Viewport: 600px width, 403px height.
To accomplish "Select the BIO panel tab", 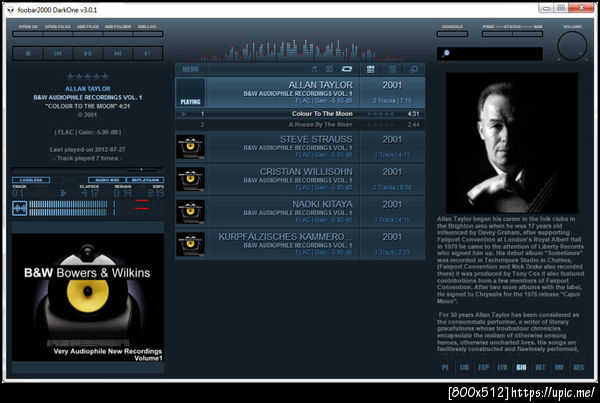I will point(521,367).
